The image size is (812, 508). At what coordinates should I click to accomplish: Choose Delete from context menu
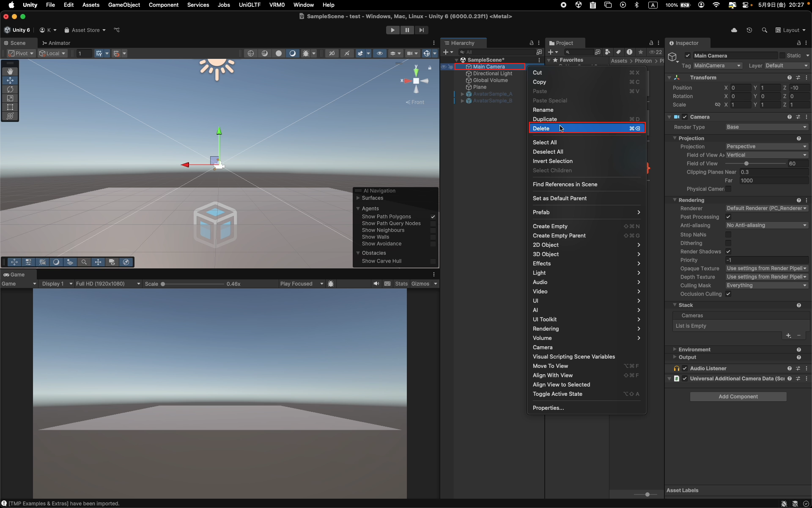coord(587,128)
